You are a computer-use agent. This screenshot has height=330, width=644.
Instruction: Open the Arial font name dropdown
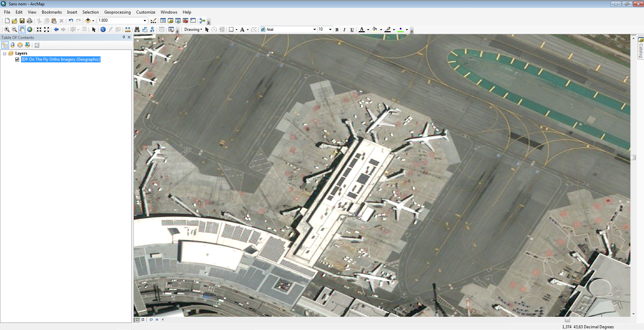tap(315, 30)
